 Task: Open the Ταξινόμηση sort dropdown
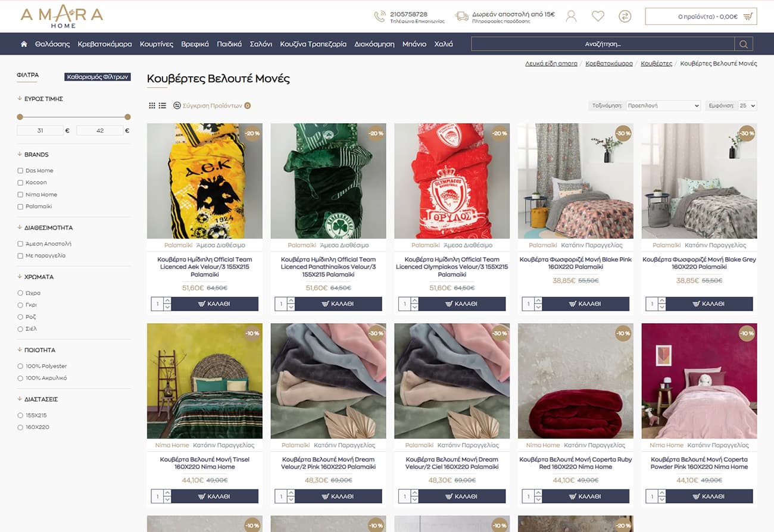pyautogui.click(x=663, y=105)
